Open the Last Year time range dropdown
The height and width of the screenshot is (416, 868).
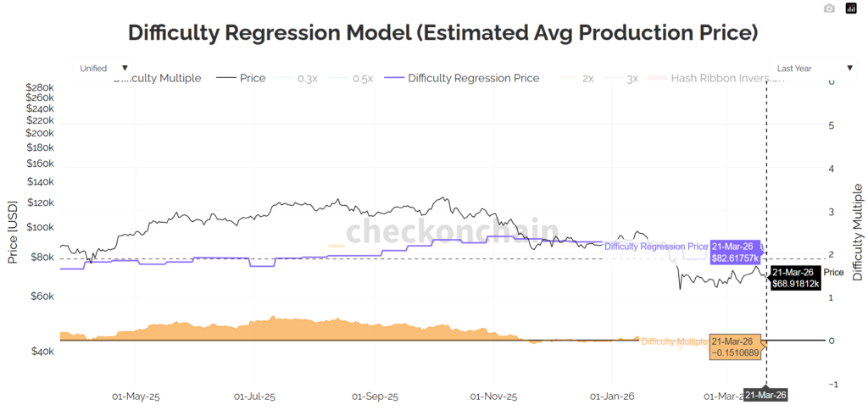pos(814,68)
